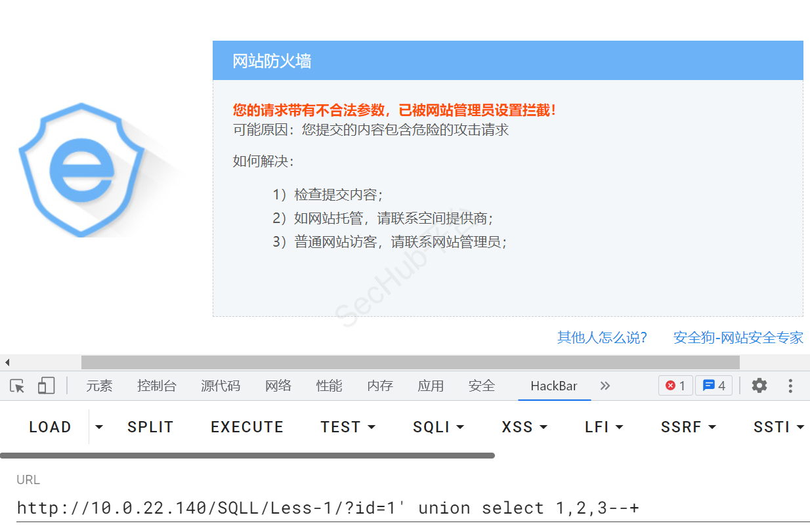Open the XSS dropdown menu
810x532 pixels.
(524, 427)
